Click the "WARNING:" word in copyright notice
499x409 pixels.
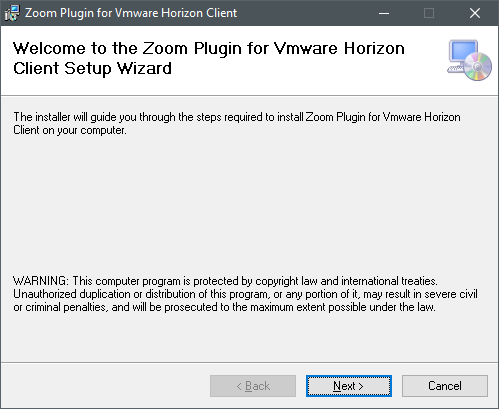click(41, 281)
